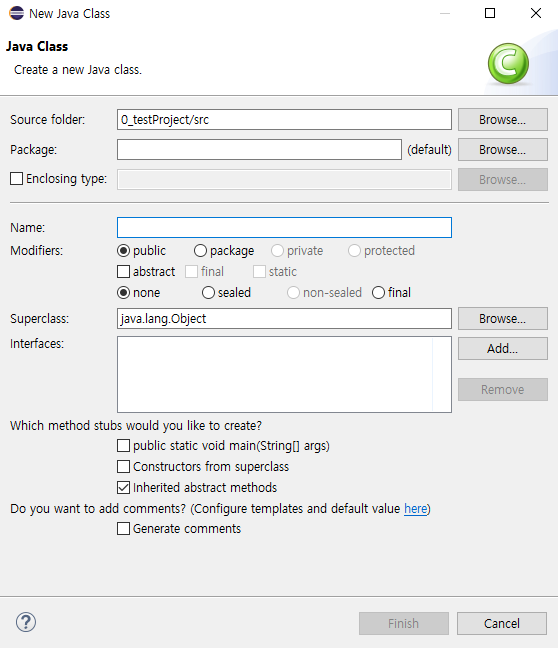Viewport: 558px width, 648px height.
Task: Add an interface with Add... button
Action: (503, 348)
